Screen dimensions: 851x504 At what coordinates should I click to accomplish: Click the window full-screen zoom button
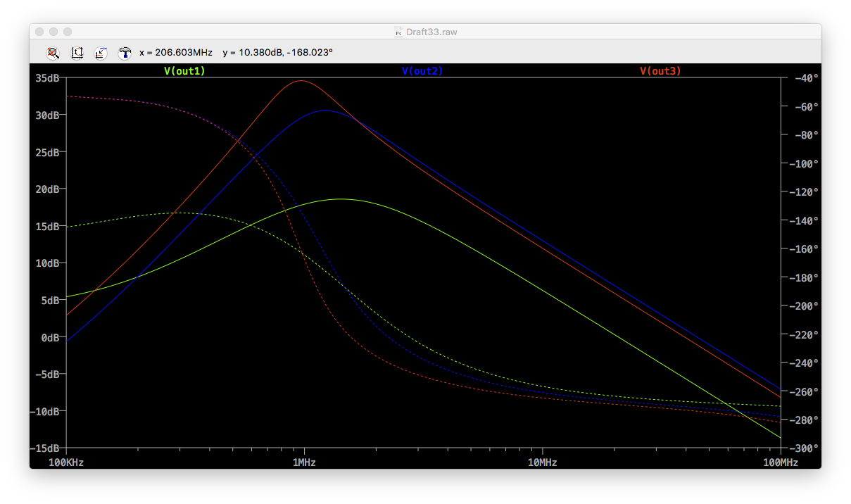pos(68,32)
